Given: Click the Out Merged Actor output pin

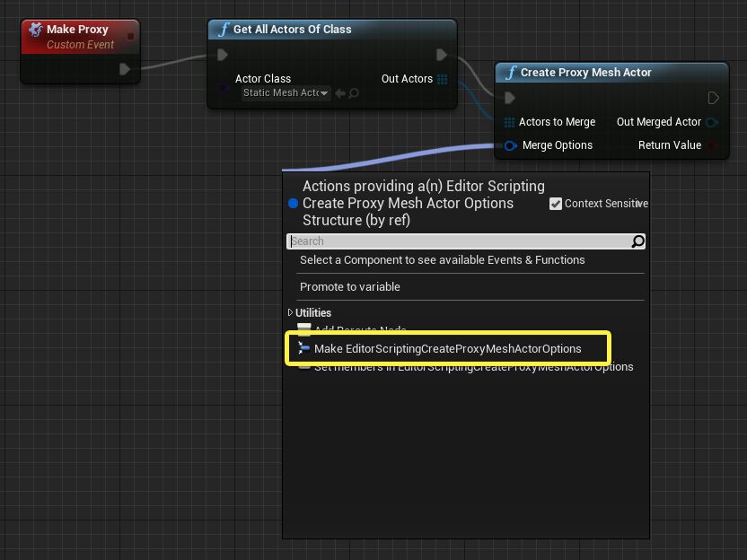Looking at the screenshot, I should pos(712,122).
